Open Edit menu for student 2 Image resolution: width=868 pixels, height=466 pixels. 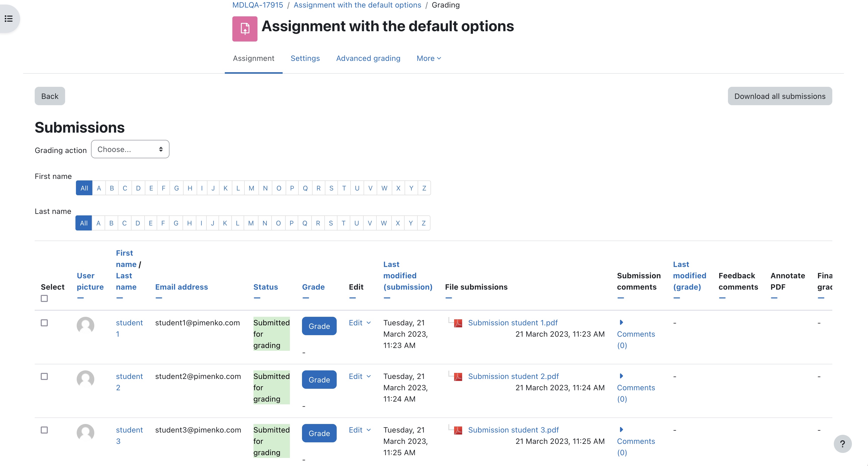[360, 376]
